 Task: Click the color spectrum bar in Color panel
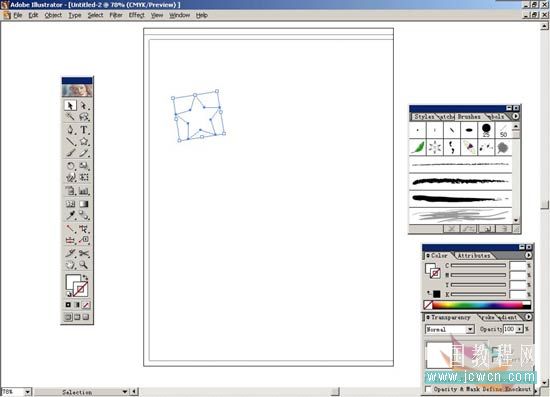481,305
